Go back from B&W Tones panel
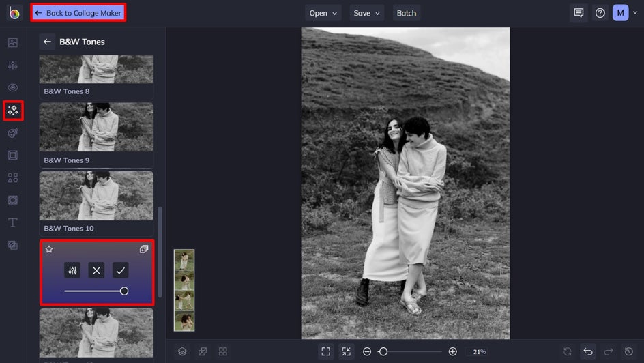This screenshot has width=644, height=363. coord(47,42)
